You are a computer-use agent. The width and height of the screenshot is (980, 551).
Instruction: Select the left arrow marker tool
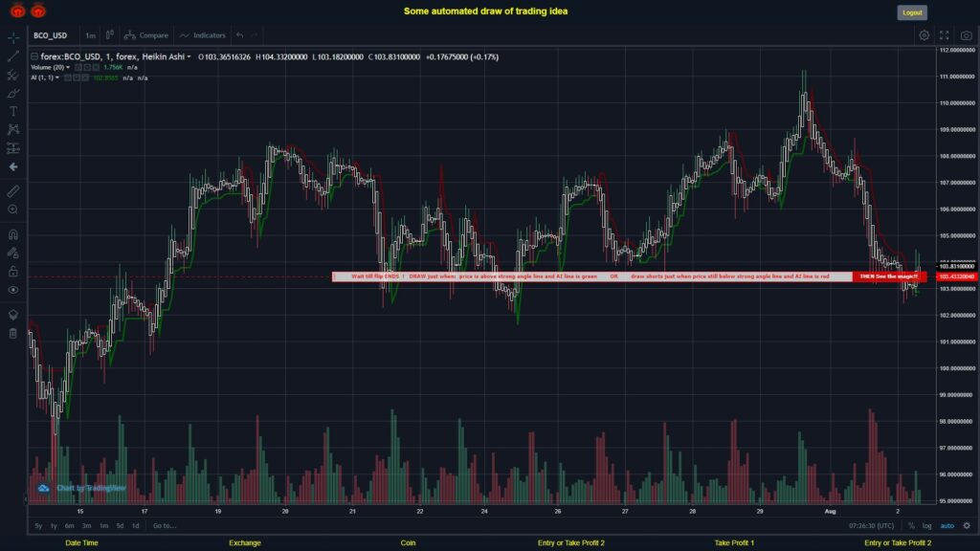(13, 166)
